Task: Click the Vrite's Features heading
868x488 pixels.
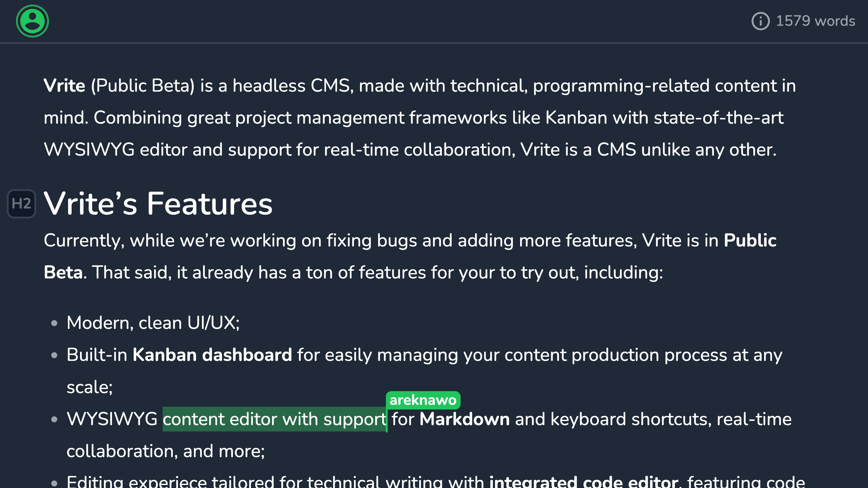Action: pyautogui.click(x=158, y=203)
